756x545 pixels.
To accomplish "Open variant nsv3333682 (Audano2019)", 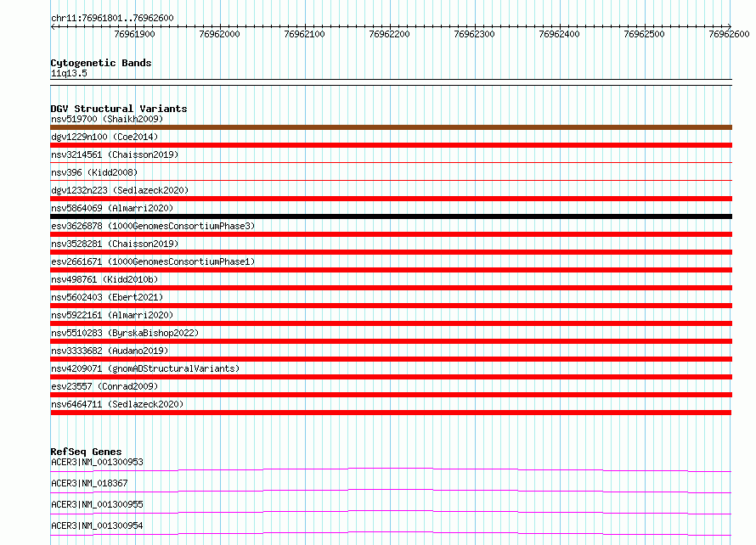I will pos(110,351).
